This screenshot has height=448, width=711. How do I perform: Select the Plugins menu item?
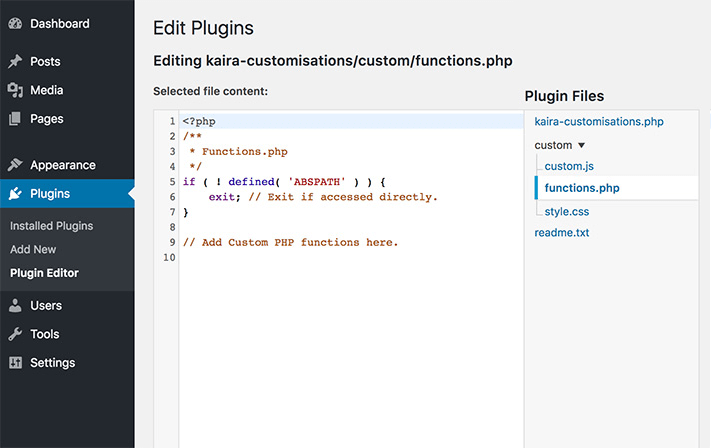tap(67, 194)
